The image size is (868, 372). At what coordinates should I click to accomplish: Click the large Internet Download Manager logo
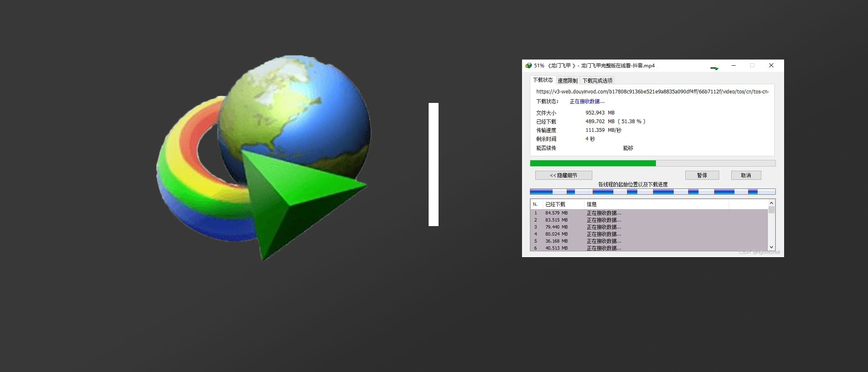(x=263, y=157)
